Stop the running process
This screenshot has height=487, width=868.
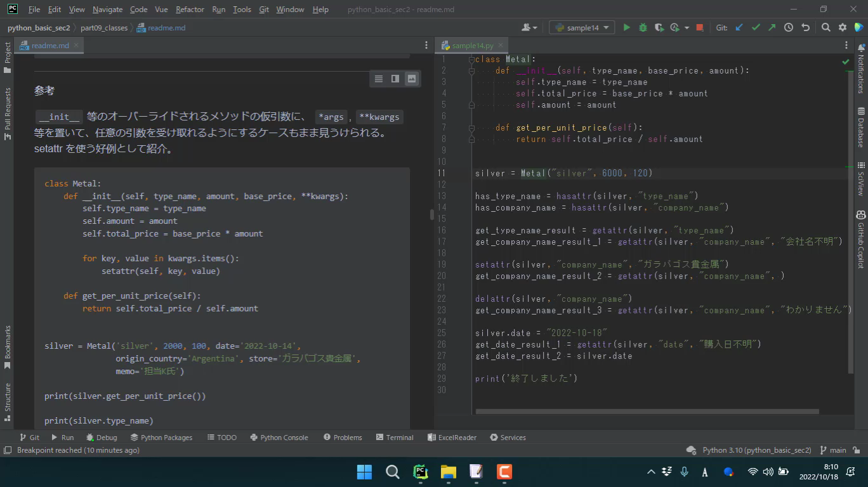(x=699, y=27)
